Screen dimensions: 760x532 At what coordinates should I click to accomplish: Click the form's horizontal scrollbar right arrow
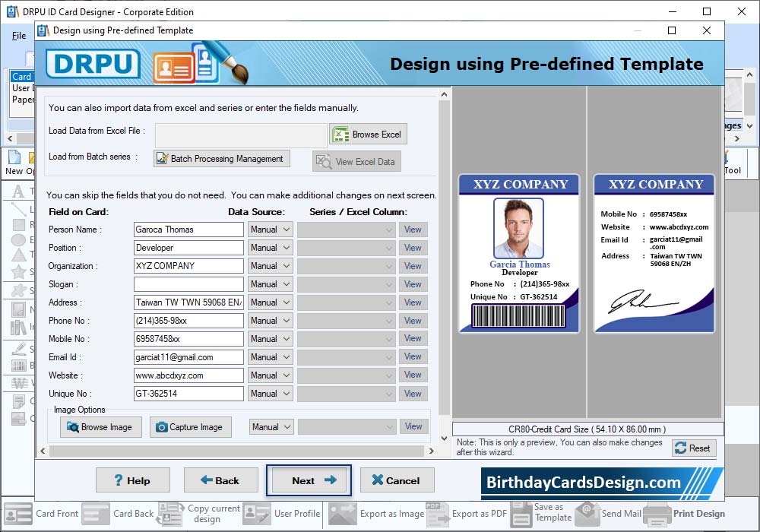click(431, 451)
